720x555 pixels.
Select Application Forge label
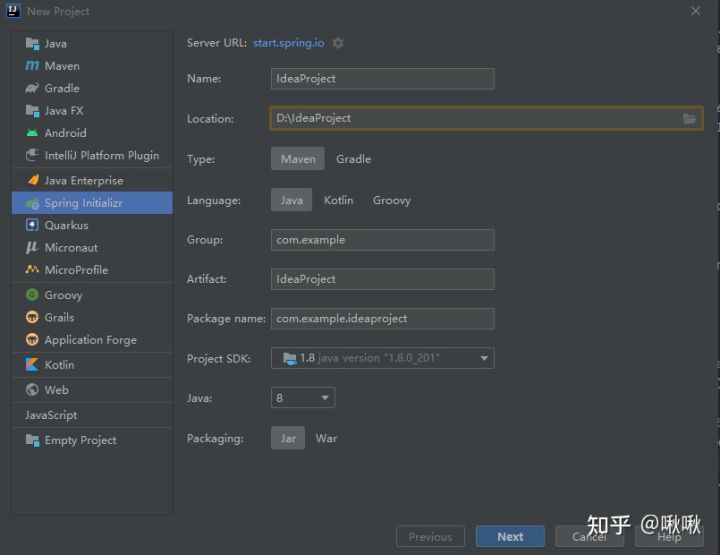click(91, 340)
